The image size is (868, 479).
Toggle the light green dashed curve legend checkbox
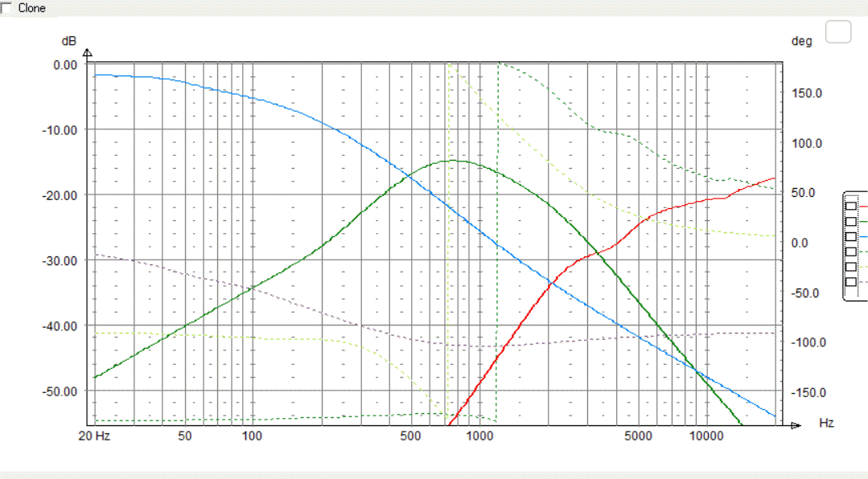[851, 267]
